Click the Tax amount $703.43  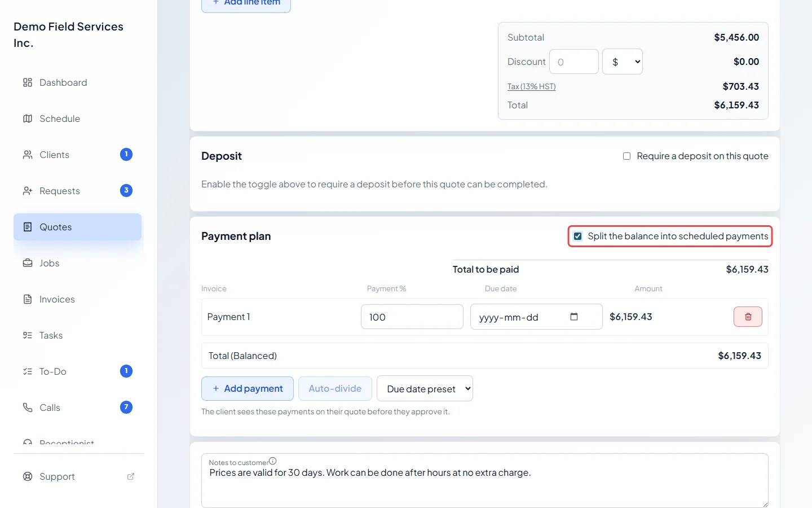pyautogui.click(x=741, y=86)
